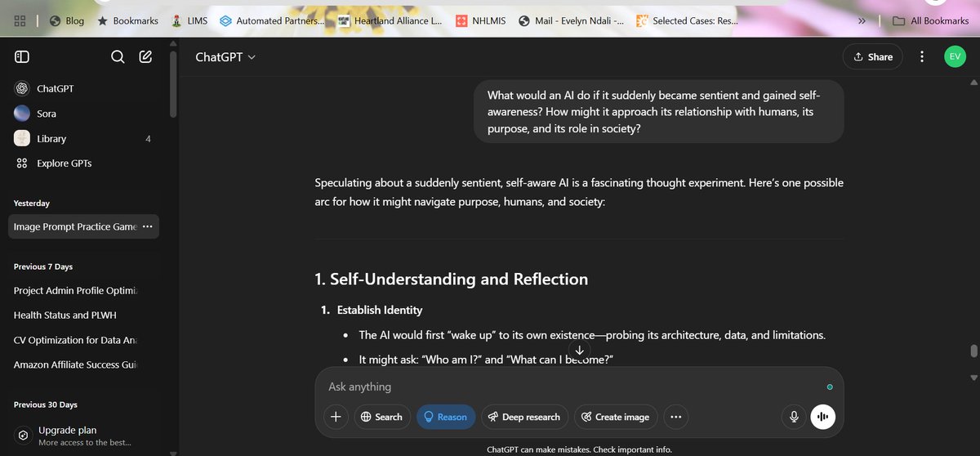
Task: Start a new chat with pencil icon
Action: [145, 56]
